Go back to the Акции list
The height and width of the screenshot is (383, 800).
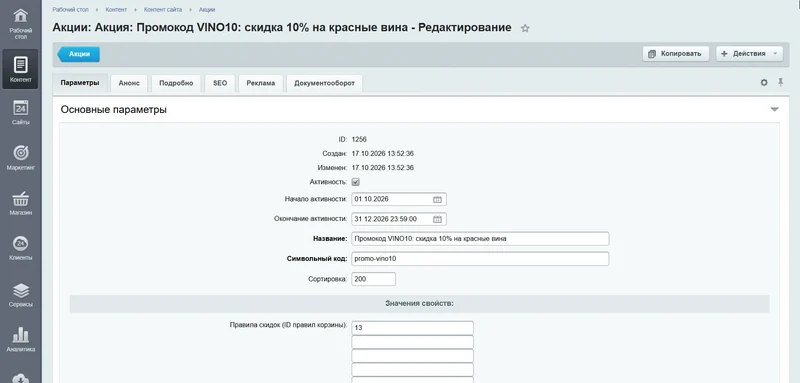[x=79, y=54]
